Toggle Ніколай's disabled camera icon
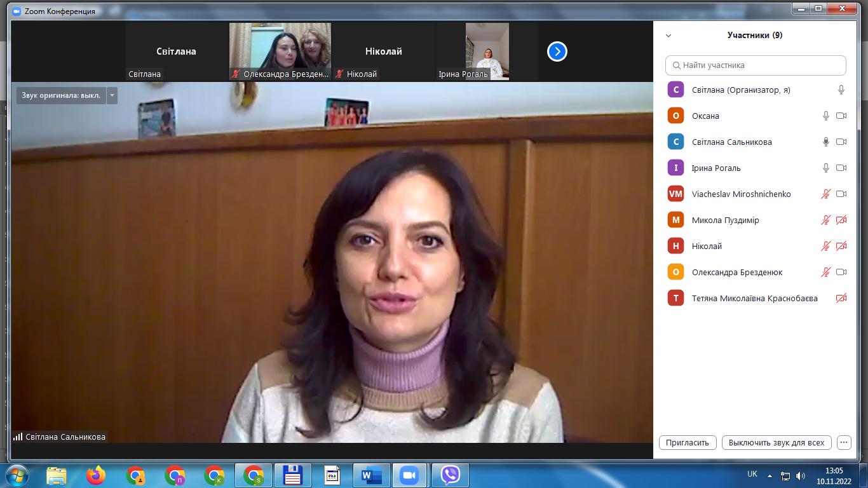The height and width of the screenshot is (488, 868). click(841, 246)
